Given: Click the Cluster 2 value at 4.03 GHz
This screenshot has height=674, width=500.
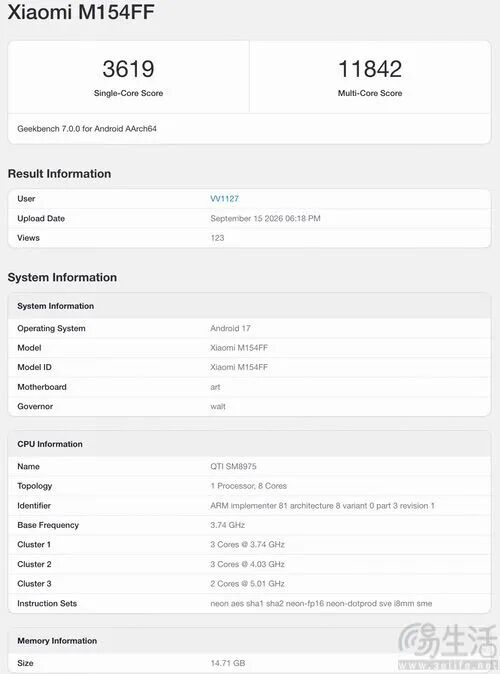Looking at the screenshot, I should point(247,564).
